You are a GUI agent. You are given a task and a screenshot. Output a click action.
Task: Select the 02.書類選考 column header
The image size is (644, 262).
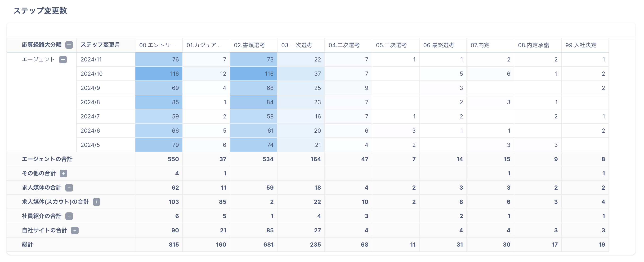249,45
